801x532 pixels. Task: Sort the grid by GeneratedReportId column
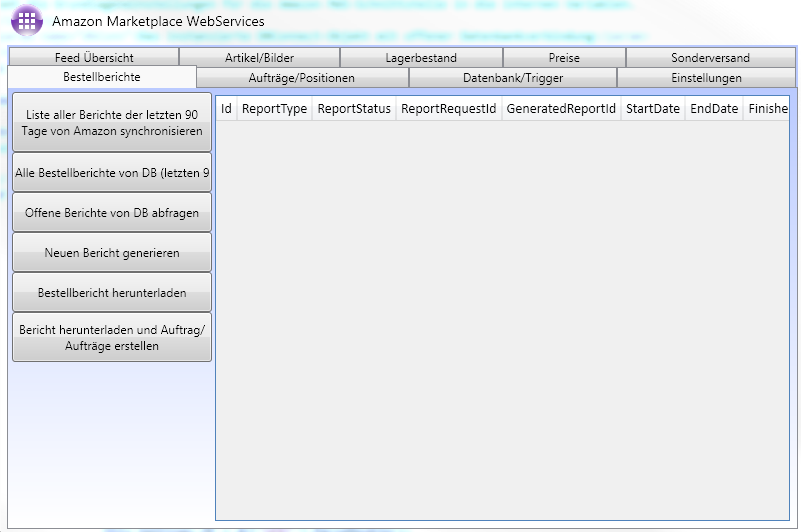[560, 109]
